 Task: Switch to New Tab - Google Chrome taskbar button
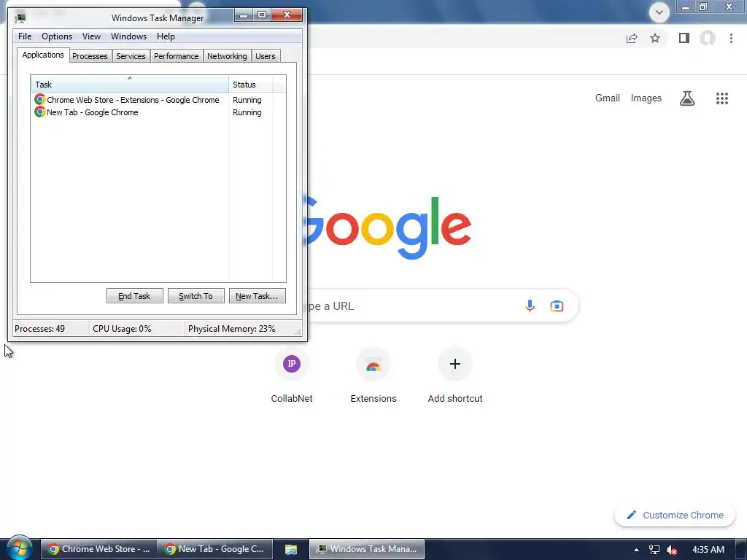(x=215, y=549)
